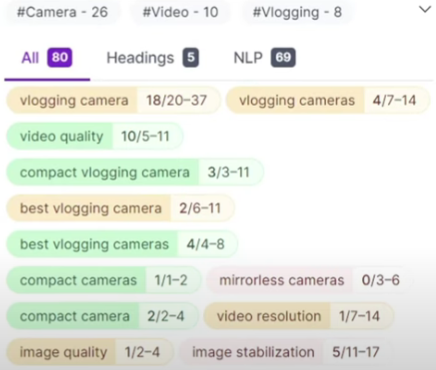
Task: Open the Headings tab
Action: tap(152, 58)
